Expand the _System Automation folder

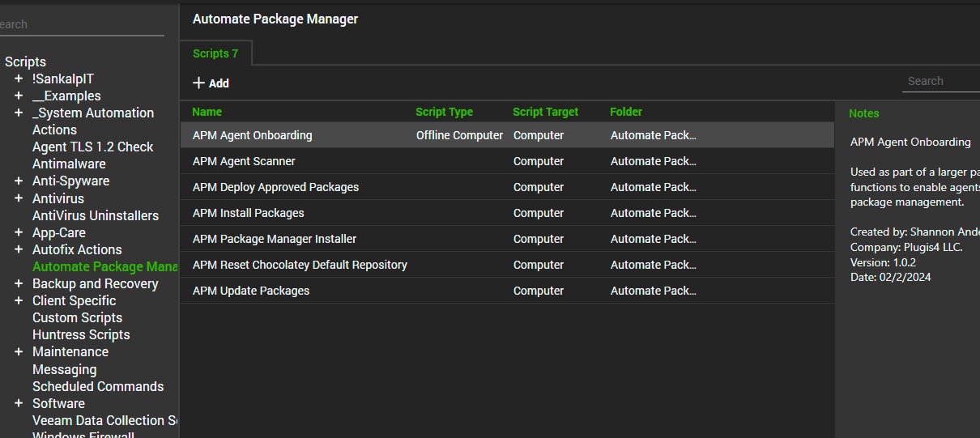(x=19, y=113)
